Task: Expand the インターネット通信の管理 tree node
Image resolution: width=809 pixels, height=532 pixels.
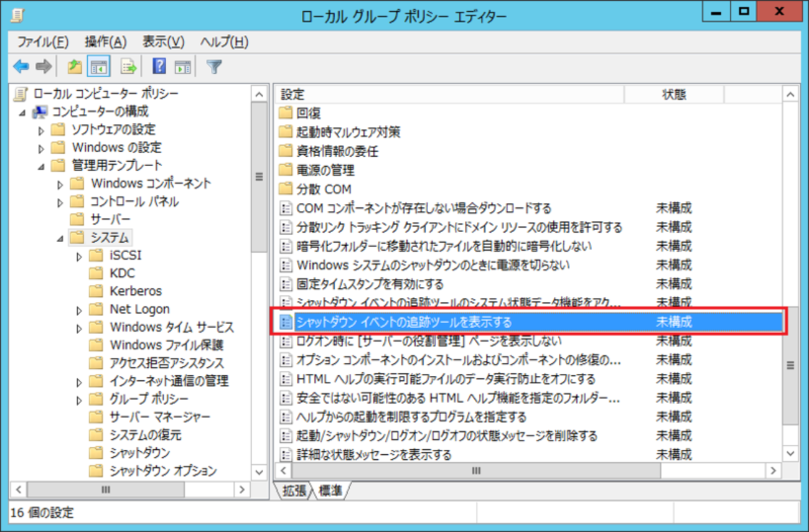Action: 80,382
